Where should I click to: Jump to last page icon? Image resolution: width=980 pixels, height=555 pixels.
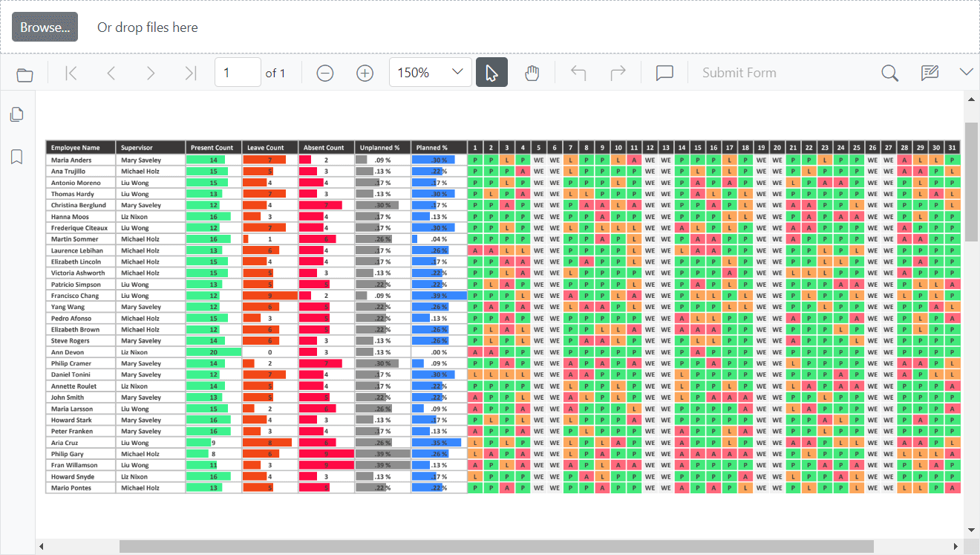click(191, 73)
